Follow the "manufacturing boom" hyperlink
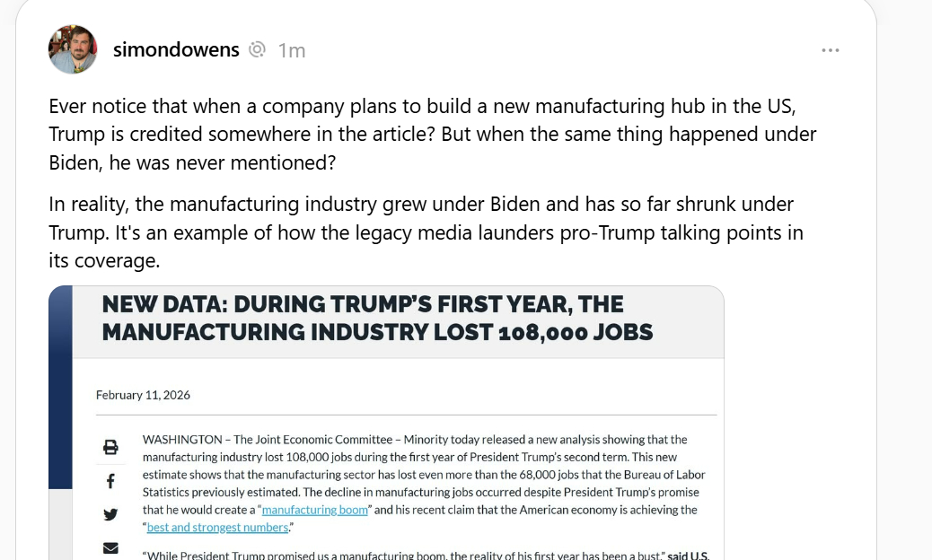The width and height of the screenshot is (932, 560). point(315,510)
